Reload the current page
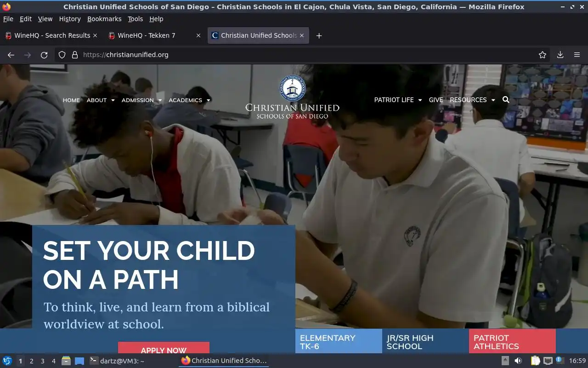The width and height of the screenshot is (588, 368). 44,55
